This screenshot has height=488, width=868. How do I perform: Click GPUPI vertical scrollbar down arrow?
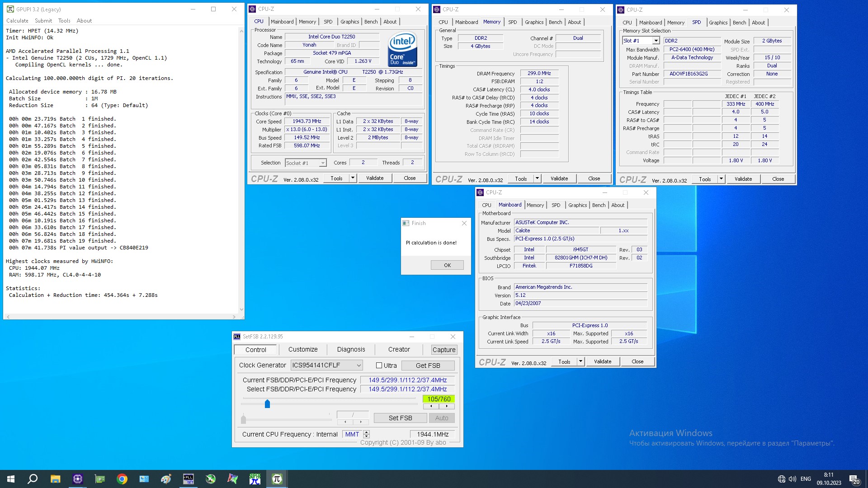[241, 310]
